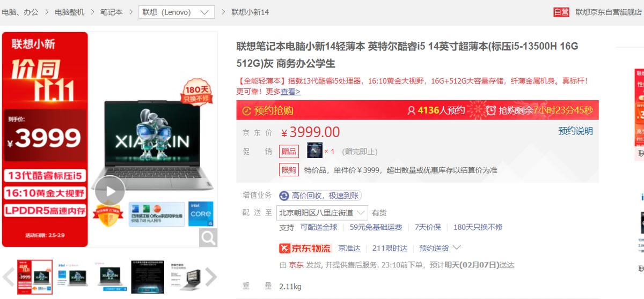This screenshot has width=644, height=299.
Task: Click the 京东 seller link
Action: tap(296, 265)
